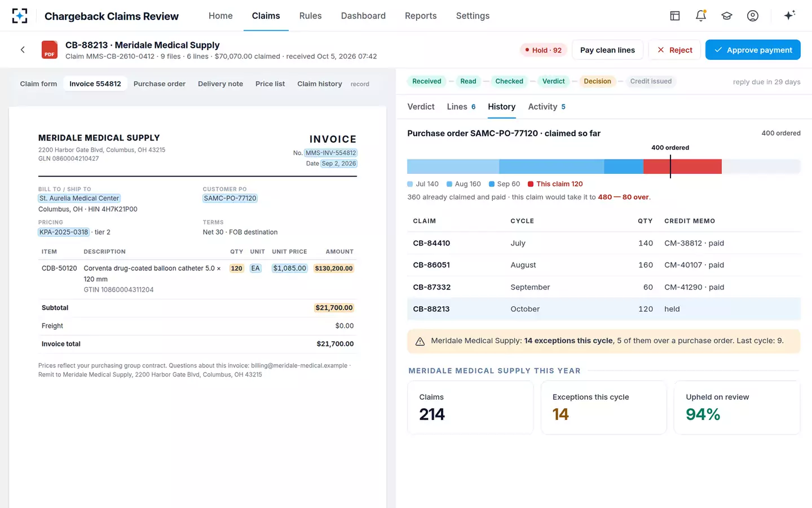Open the Price list document tab
Viewport: 812px width, 508px height.
coord(270,84)
